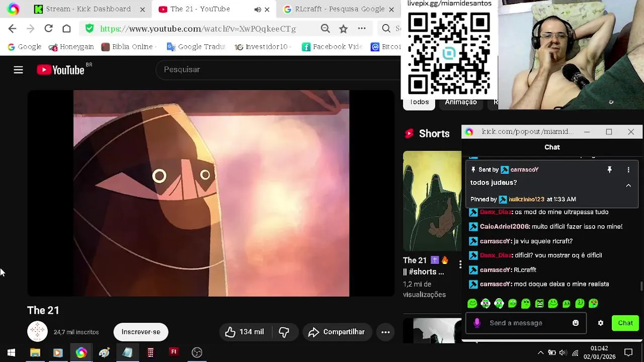Image resolution: width=644 pixels, height=362 pixels.
Task: Open The 21 channel avatar
Action: (37, 331)
